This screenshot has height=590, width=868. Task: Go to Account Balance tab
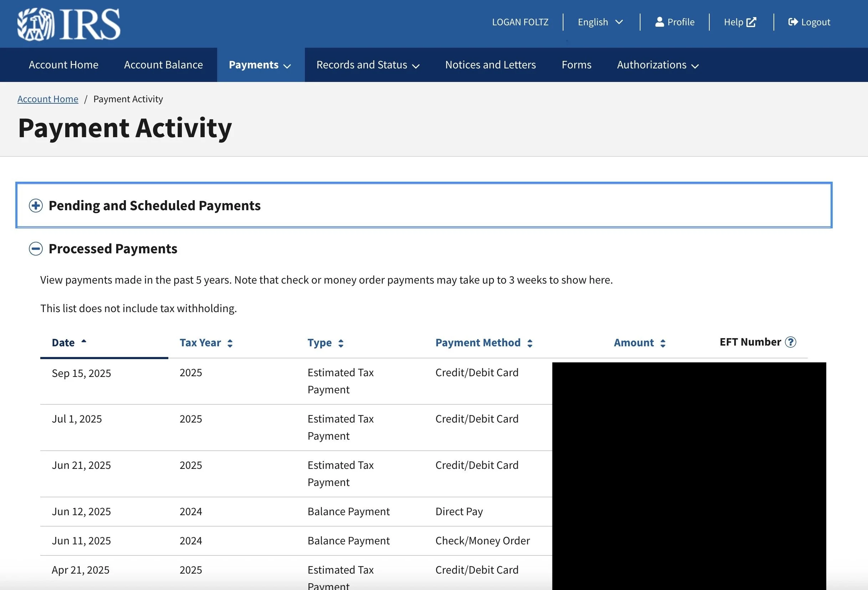click(163, 65)
